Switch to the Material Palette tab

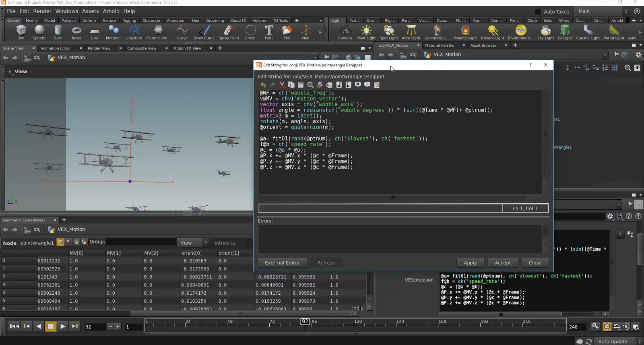click(439, 45)
